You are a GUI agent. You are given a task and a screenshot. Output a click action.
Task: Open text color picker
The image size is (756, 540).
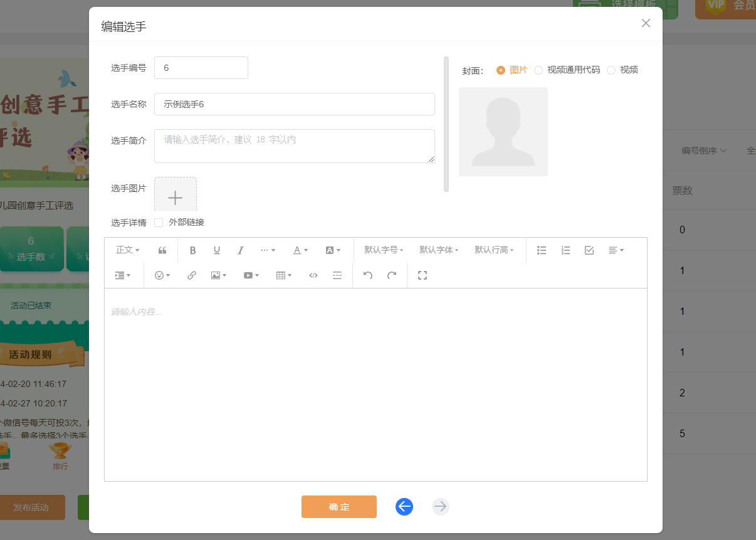pos(301,250)
